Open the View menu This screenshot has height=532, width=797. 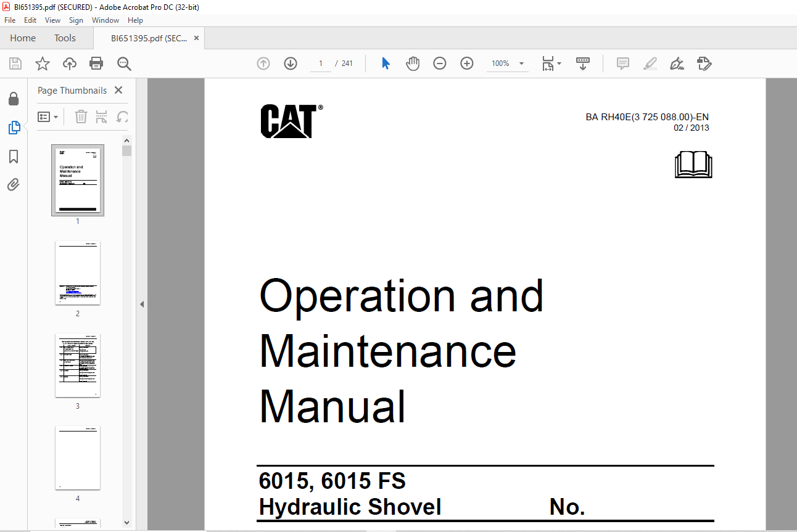point(52,20)
